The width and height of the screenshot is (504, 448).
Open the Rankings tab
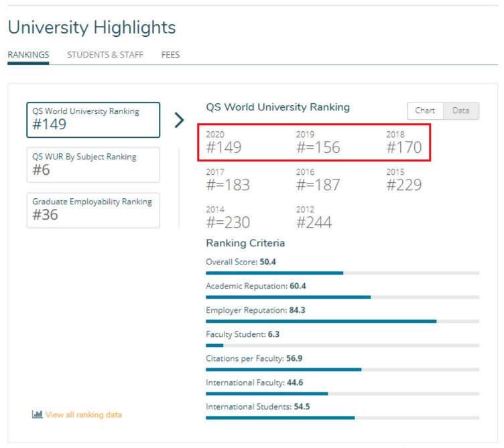click(28, 55)
